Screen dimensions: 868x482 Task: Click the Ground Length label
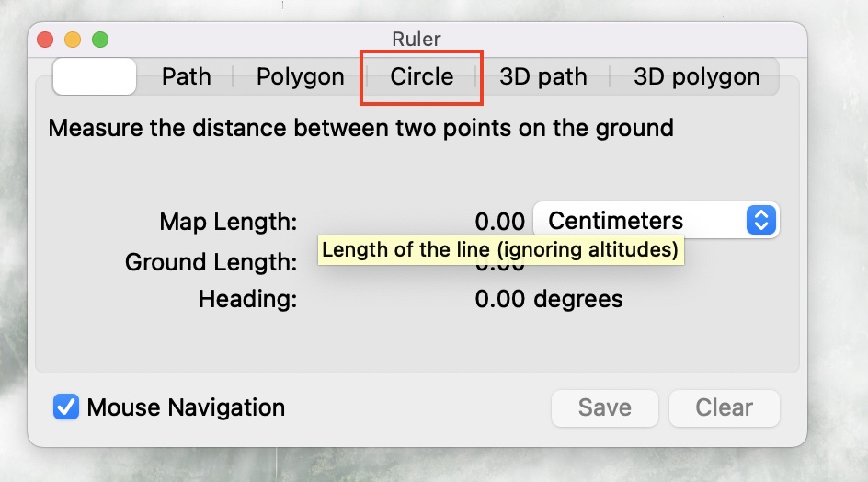[x=211, y=262]
